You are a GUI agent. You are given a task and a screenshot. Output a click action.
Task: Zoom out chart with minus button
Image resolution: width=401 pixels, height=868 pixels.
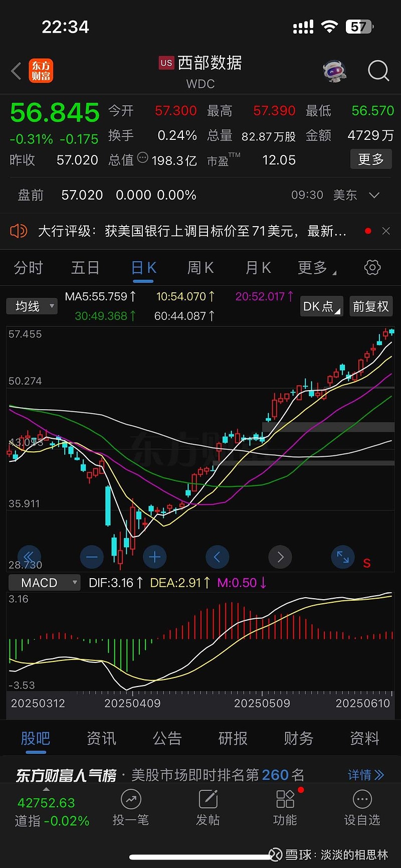click(x=92, y=557)
